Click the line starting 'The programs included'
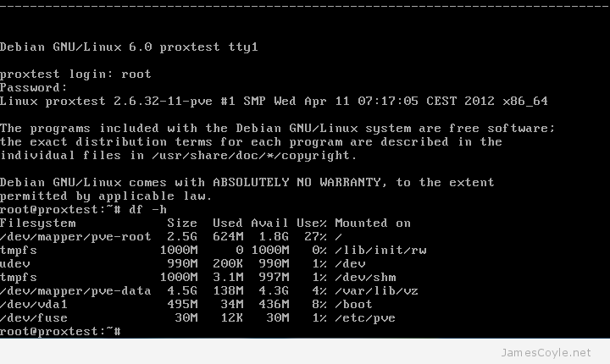610x364 pixels. pos(277,129)
